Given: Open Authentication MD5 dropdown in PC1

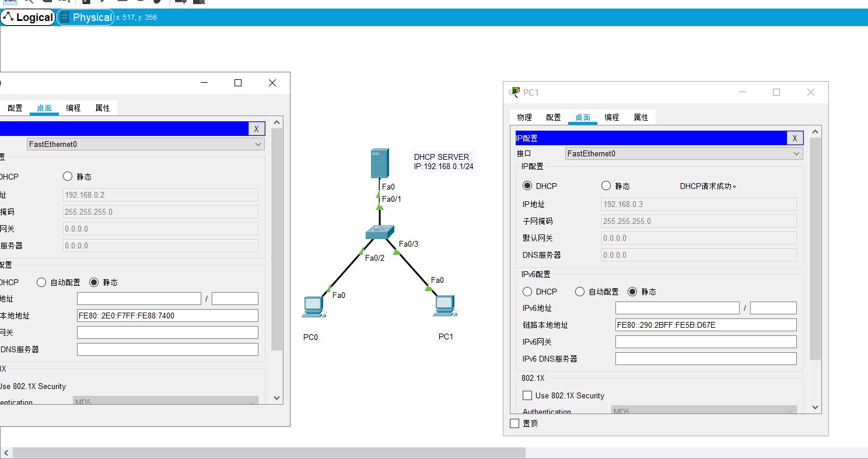Looking at the screenshot, I should point(703,411).
